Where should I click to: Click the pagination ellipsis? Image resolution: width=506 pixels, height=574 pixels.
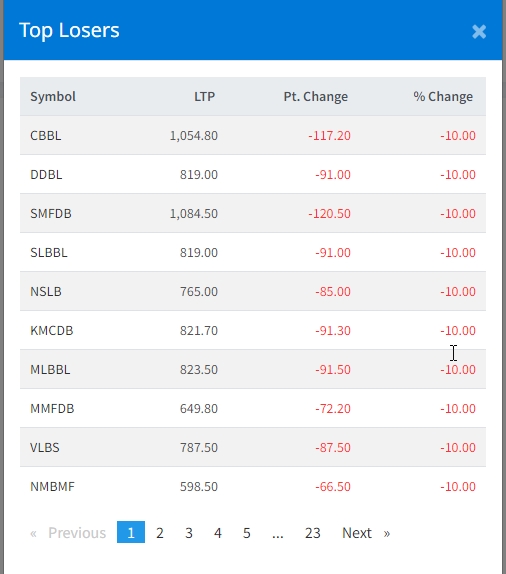point(278,533)
